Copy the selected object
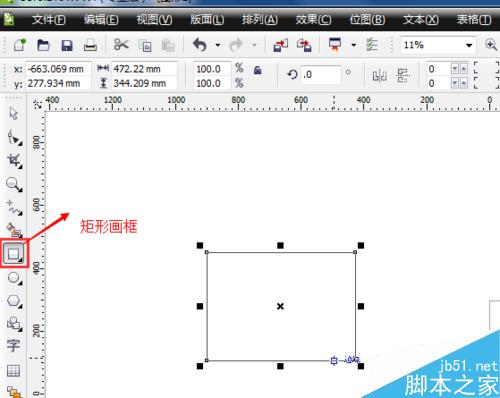Image resolution: width=500 pixels, height=398 pixels. 145,45
